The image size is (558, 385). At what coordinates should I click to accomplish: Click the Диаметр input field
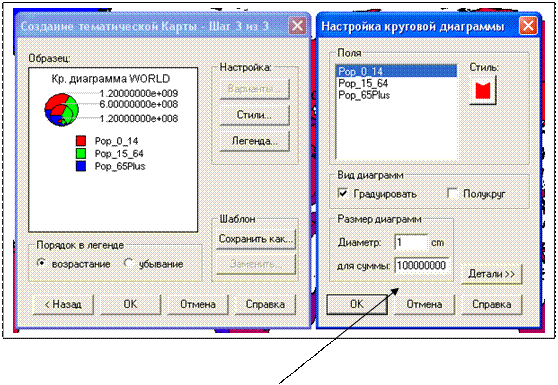coord(411,243)
